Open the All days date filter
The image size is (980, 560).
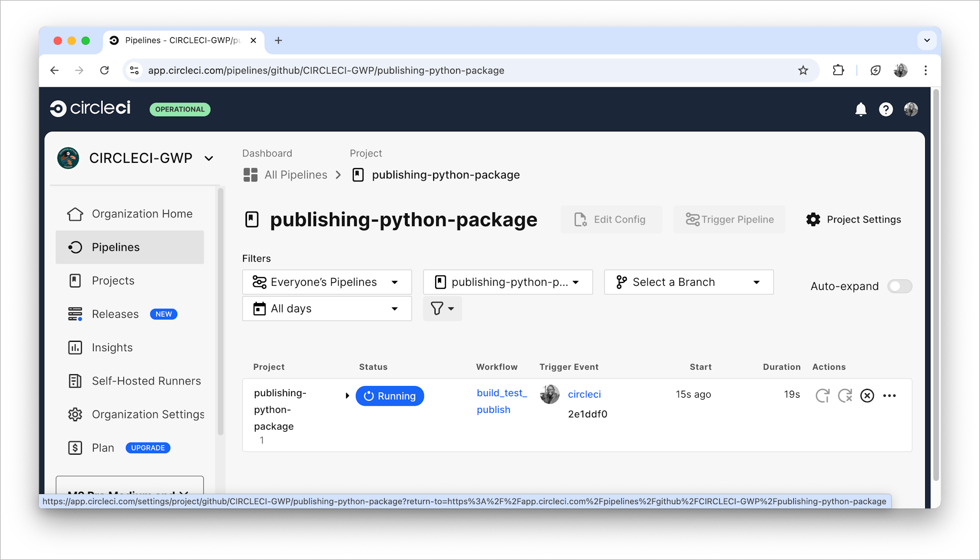[x=326, y=308]
